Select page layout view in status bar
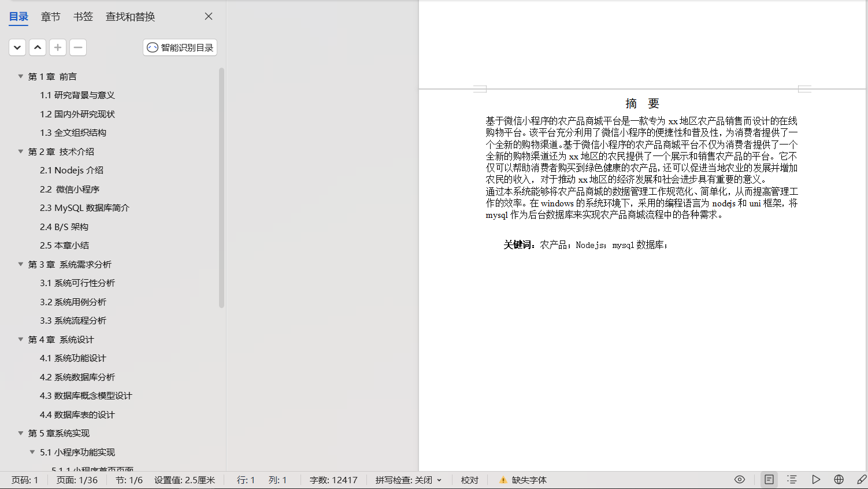 click(x=769, y=480)
